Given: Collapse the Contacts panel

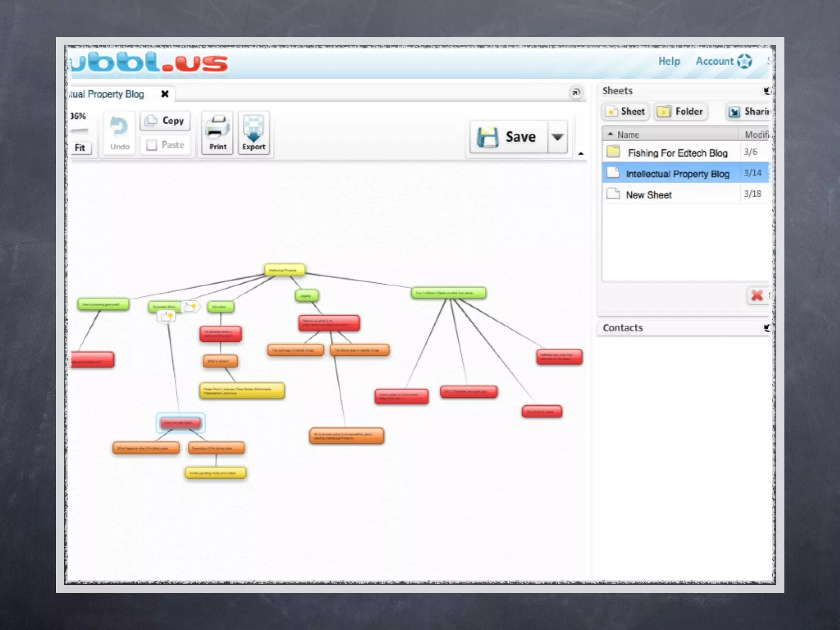Looking at the screenshot, I should point(767,328).
